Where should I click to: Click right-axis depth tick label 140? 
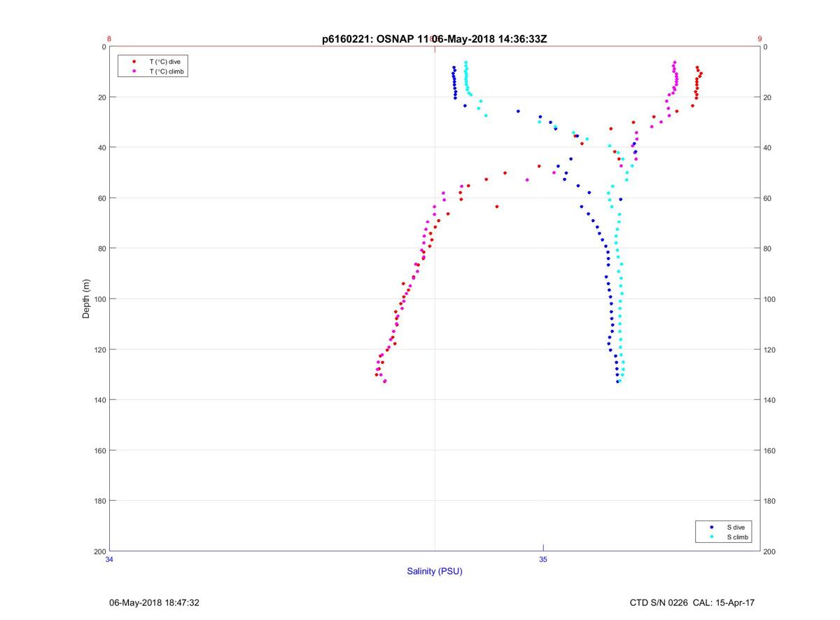click(x=770, y=400)
